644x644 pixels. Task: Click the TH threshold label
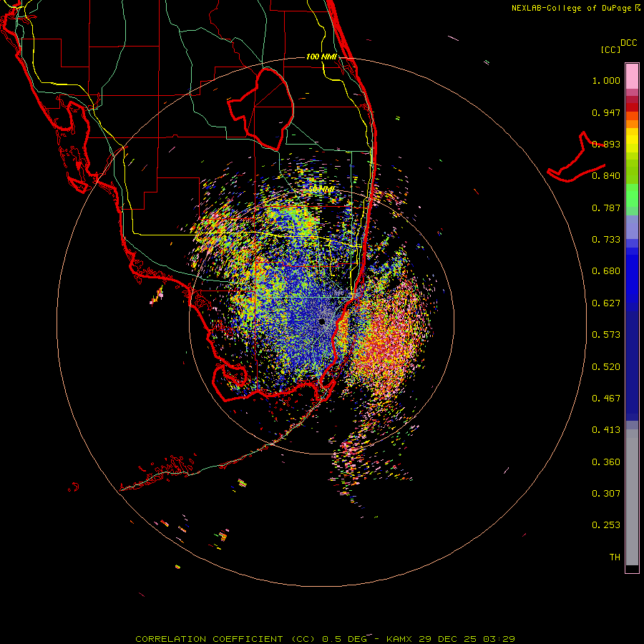tap(615, 557)
